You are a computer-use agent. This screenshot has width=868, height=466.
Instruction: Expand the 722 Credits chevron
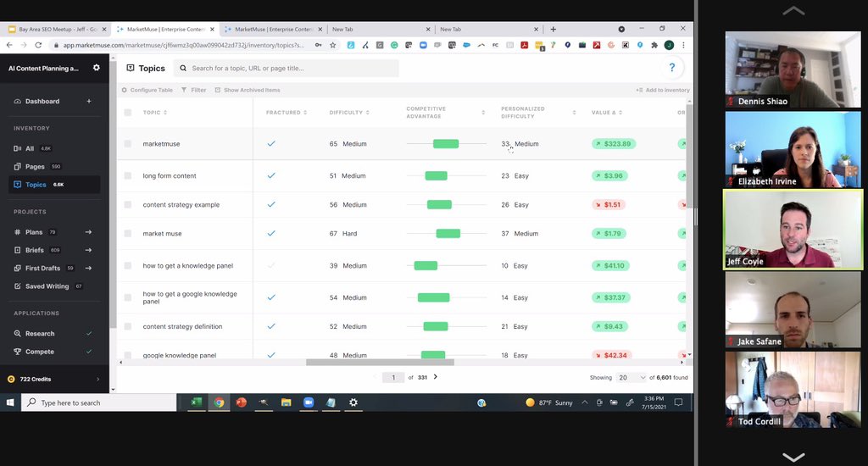point(98,379)
